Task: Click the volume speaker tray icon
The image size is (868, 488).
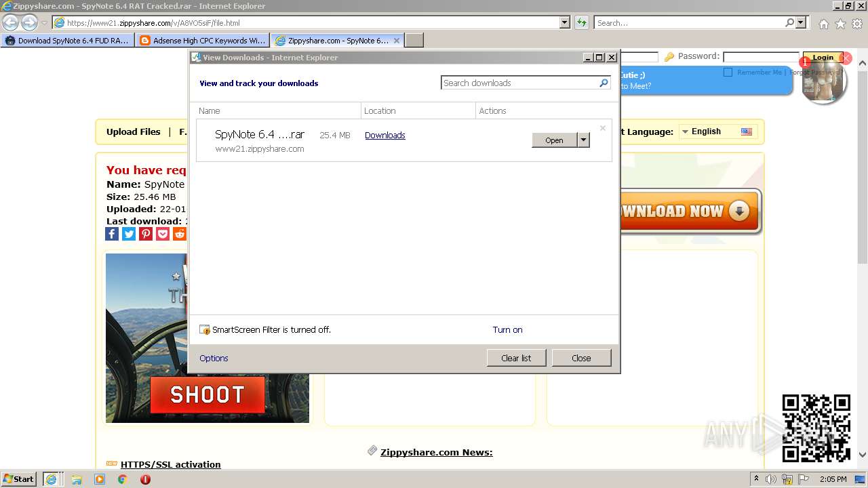Action: tap(770, 479)
